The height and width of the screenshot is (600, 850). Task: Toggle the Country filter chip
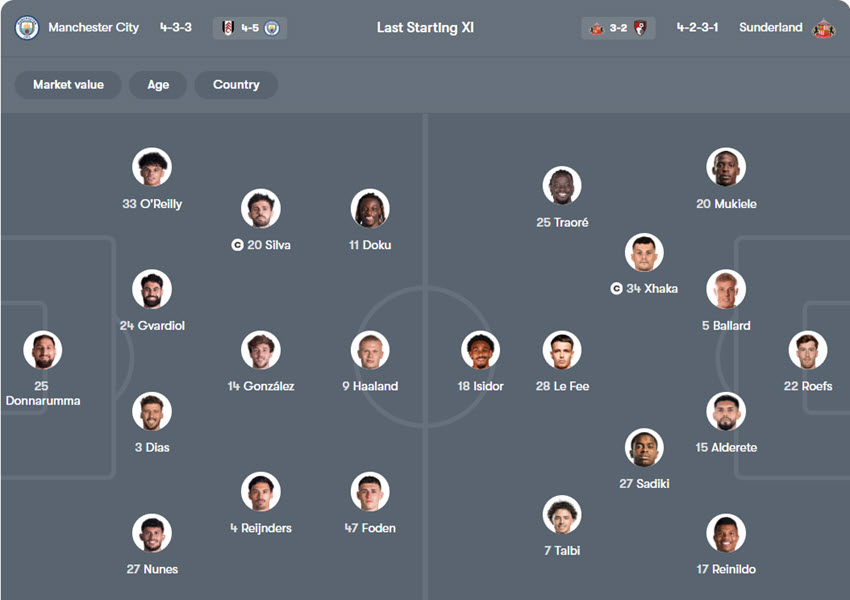click(236, 85)
